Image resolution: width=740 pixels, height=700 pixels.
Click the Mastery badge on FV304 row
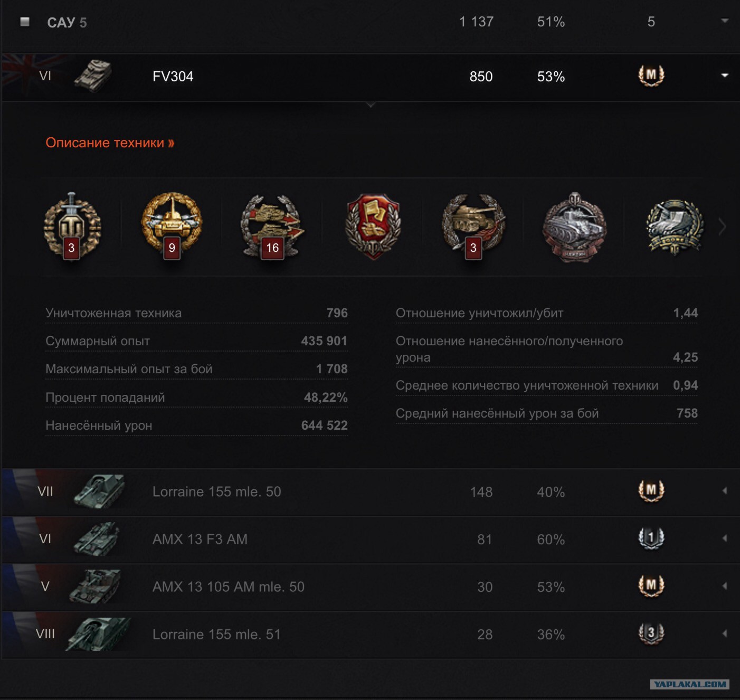[651, 75]
